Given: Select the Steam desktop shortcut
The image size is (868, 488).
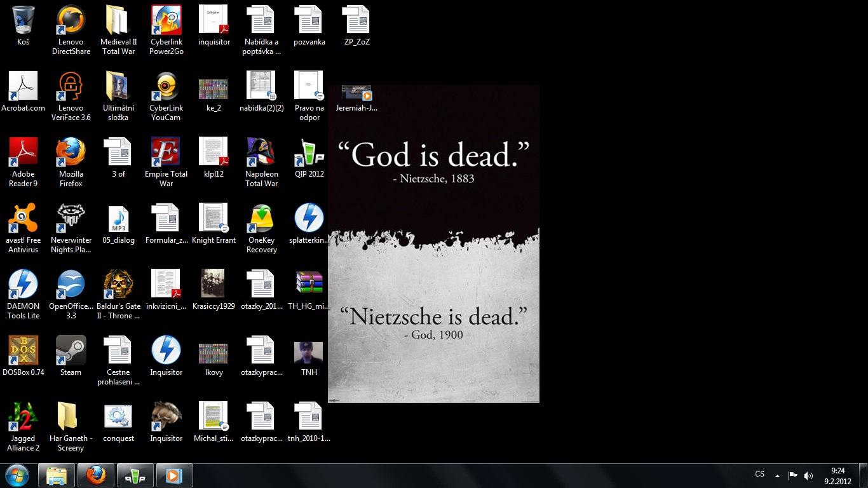Looking at the screenshot, I should (x=71, y=351).
